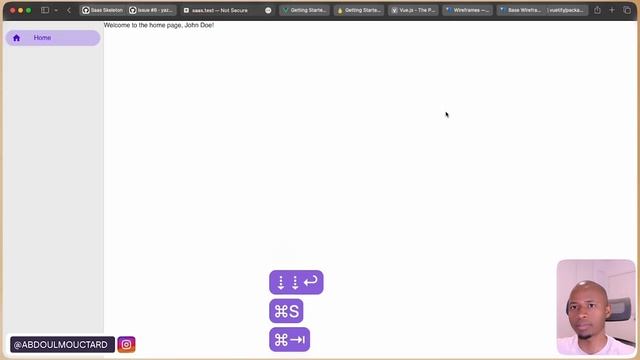Switch to the Getting Started tab with green V icon
Image resolution: width=640 pixels, height=360 pixels.
pyautogui.click(x=304, y=10)
